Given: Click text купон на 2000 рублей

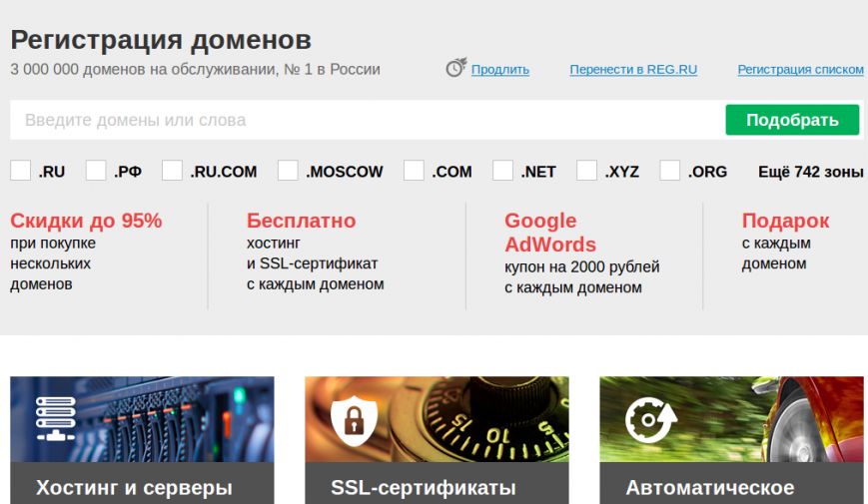Looking at the screenshot, I should click(x=581, y=267).
